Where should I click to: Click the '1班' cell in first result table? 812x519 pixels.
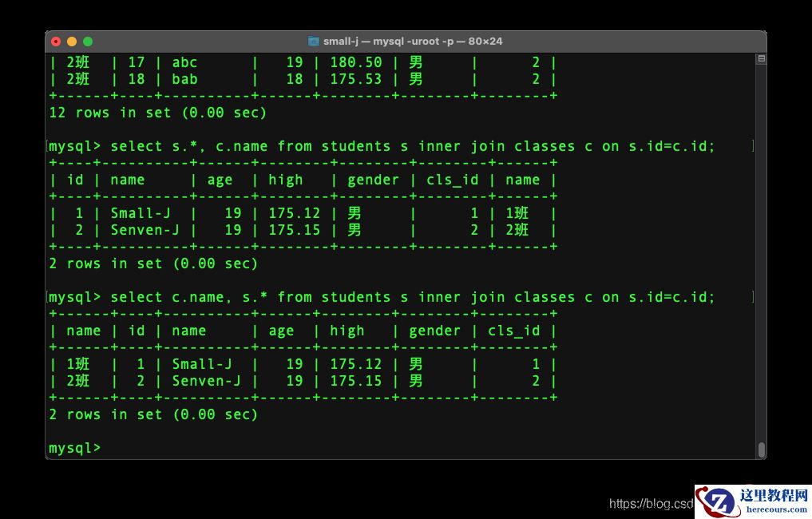(x=517, y=213)
